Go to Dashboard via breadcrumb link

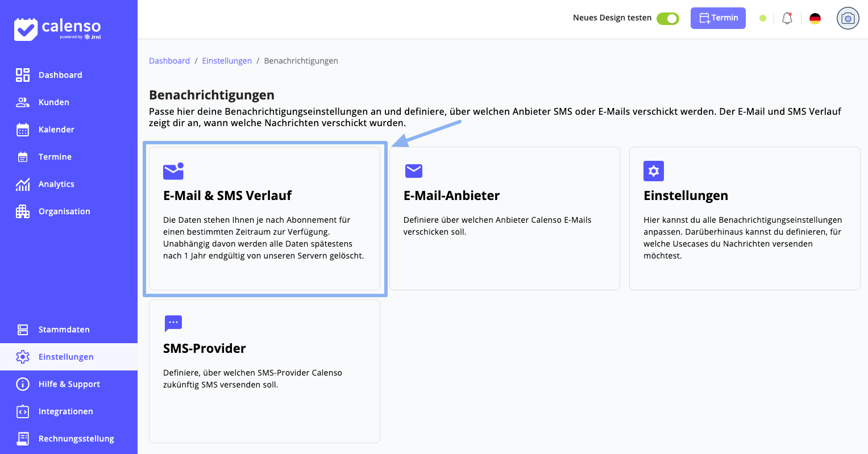coord(169,61)
